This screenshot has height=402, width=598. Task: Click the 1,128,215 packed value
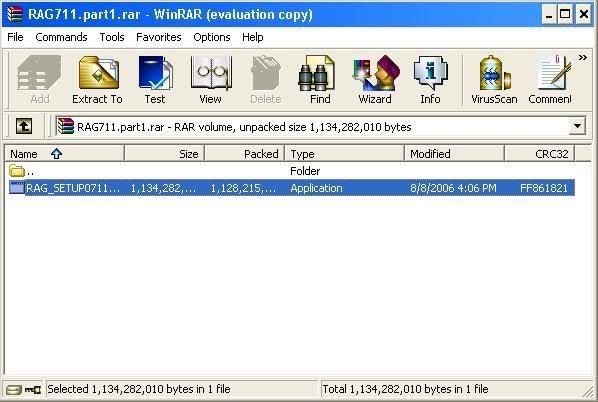pyautogui.click(x=243, y=188)
